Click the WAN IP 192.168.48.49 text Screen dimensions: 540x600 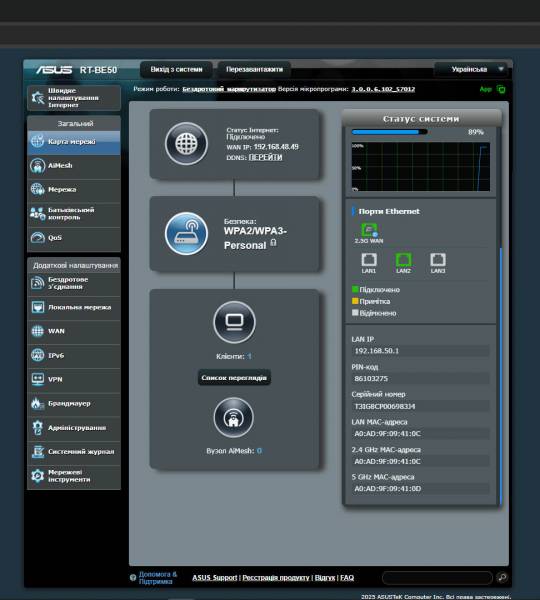point(276,147)
